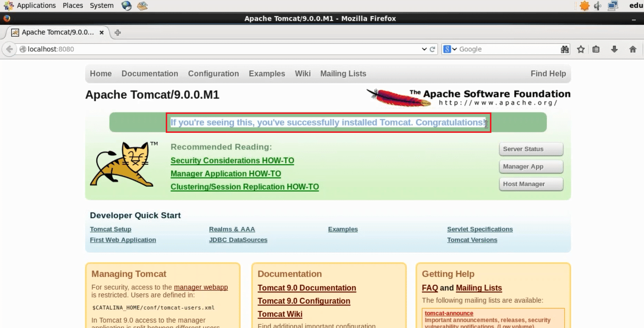Reload the page with the refresh icon
This screenshot has width=644, height=328.
pos(432,49)
